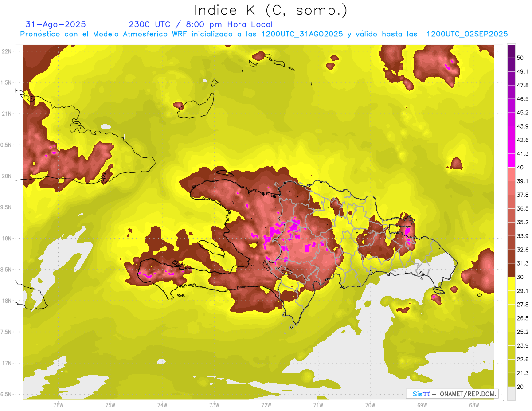
Task: Click legend value '22.6'
Action: 522,360
